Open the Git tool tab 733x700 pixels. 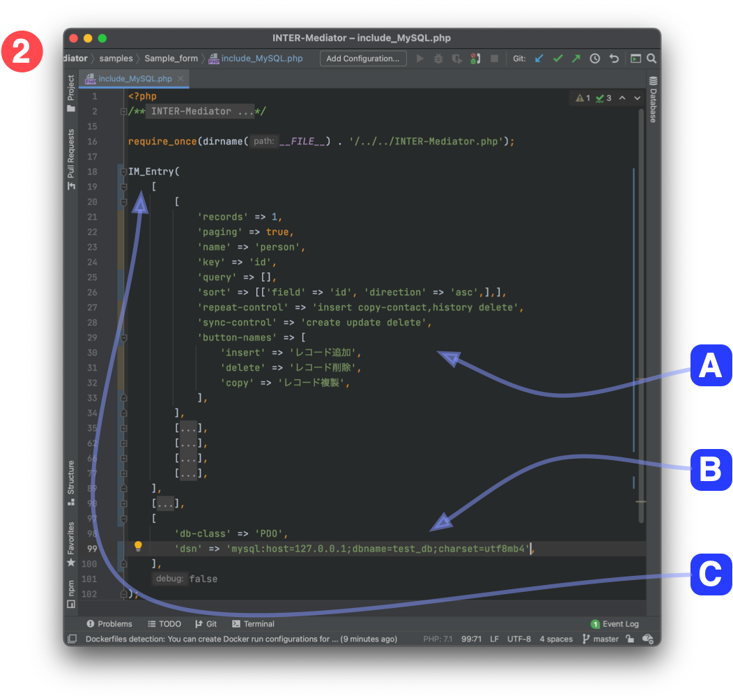206,624
